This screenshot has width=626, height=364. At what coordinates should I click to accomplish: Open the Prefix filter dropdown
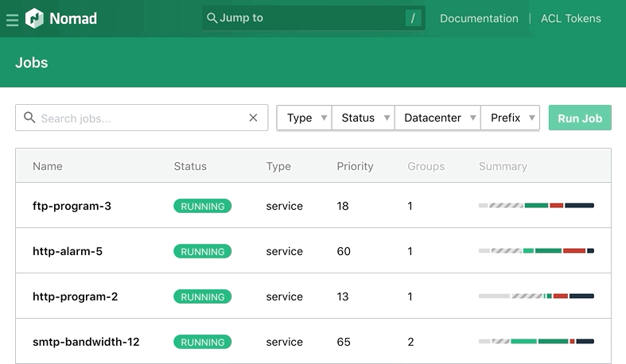pos(510,118)
